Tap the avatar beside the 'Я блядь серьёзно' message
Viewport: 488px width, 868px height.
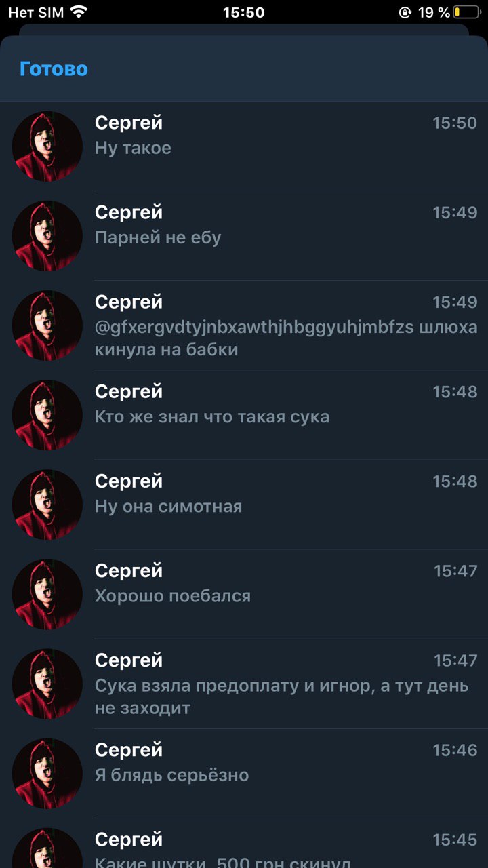point(47,773)
